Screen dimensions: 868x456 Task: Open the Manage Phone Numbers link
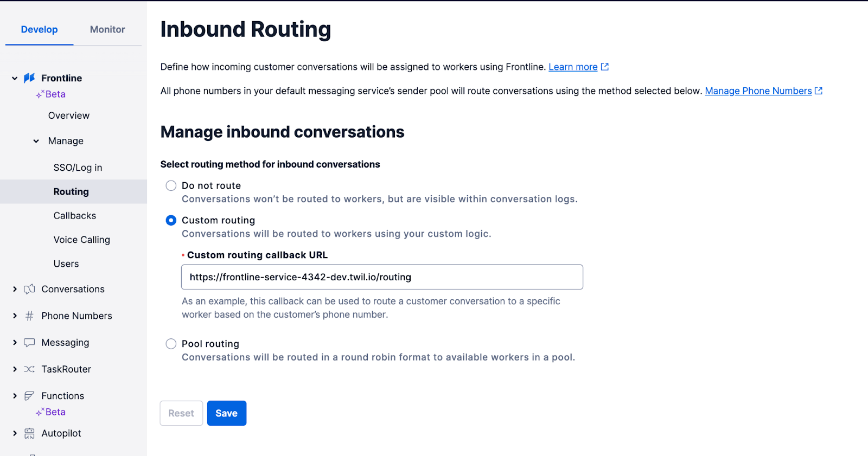pyautogui.click(x=758, y=91)
